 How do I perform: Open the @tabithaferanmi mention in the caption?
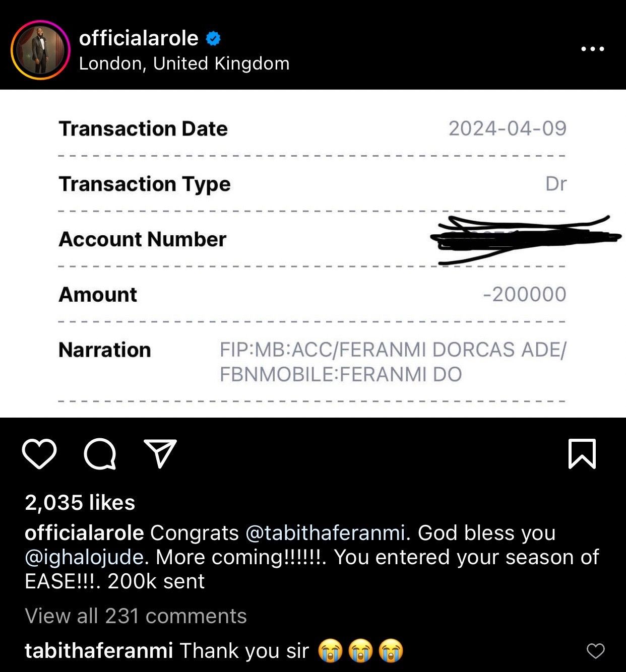325,532
